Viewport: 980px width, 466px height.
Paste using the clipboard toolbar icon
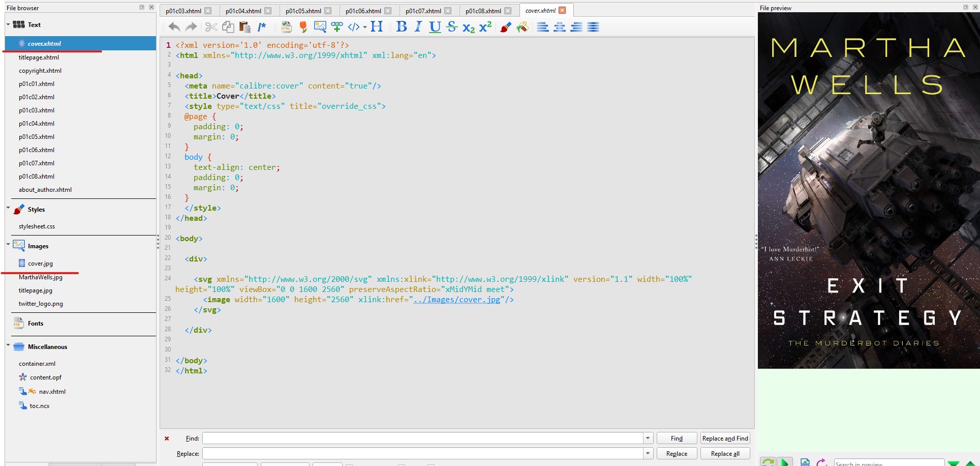coord(244,27)
